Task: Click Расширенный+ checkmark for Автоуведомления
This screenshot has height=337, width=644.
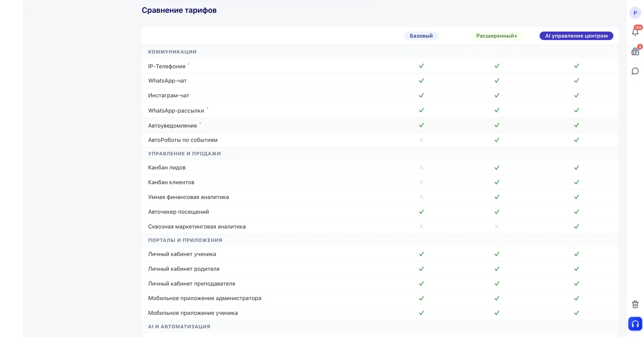Action: [x=497, y=125]
